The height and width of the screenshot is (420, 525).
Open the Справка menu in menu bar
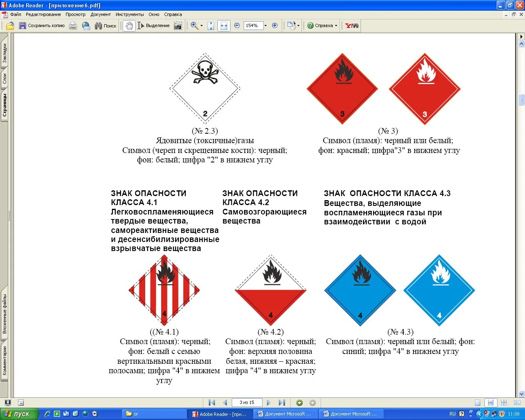coord(173,14)
